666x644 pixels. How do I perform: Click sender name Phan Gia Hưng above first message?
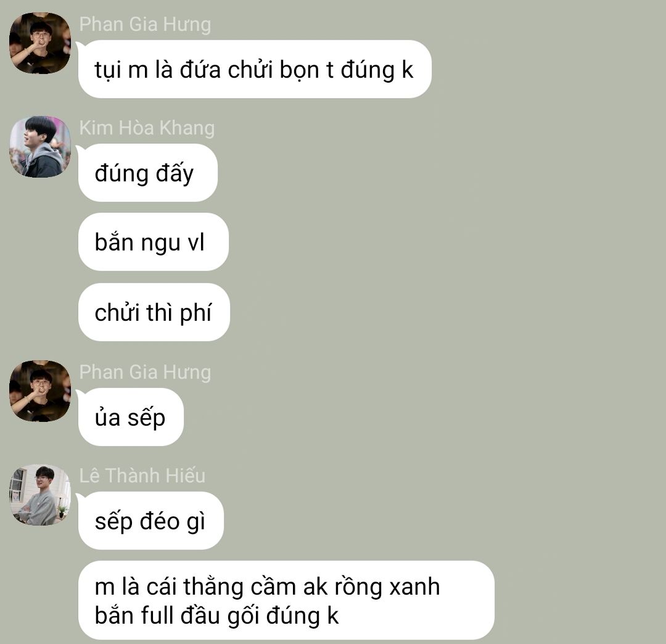pos(145,24)
